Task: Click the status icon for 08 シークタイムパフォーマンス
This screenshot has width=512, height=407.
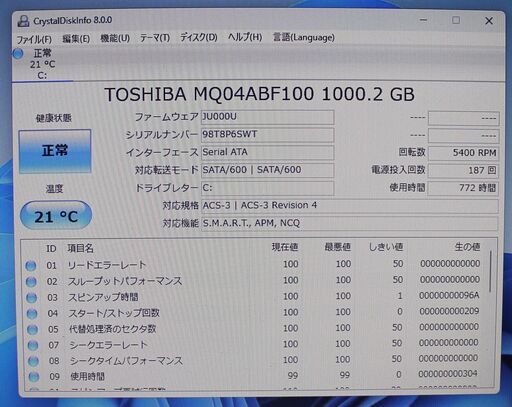Action: tap(33, 361)
